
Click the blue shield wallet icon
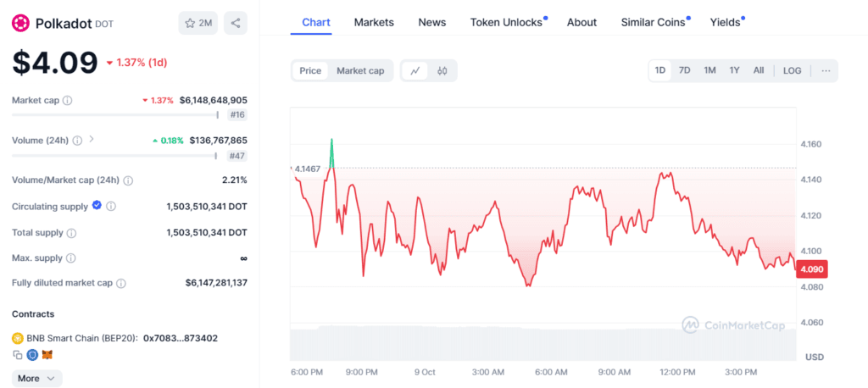point(33,355)
